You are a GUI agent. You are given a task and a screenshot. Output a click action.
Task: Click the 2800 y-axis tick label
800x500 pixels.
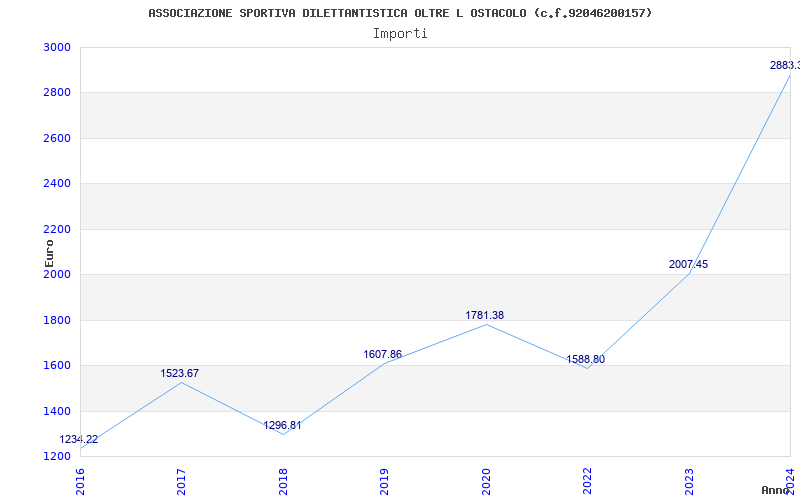coord(57,93)
